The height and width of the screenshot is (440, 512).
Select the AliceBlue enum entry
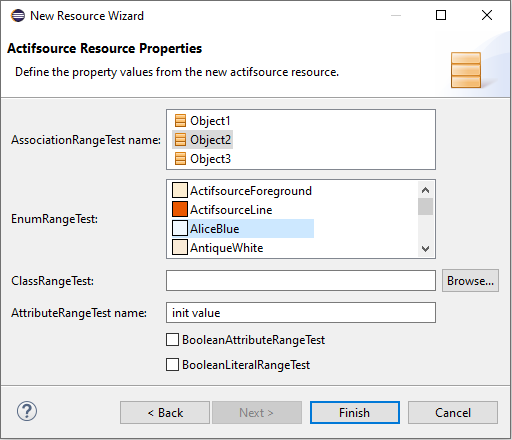coord(243,229)
